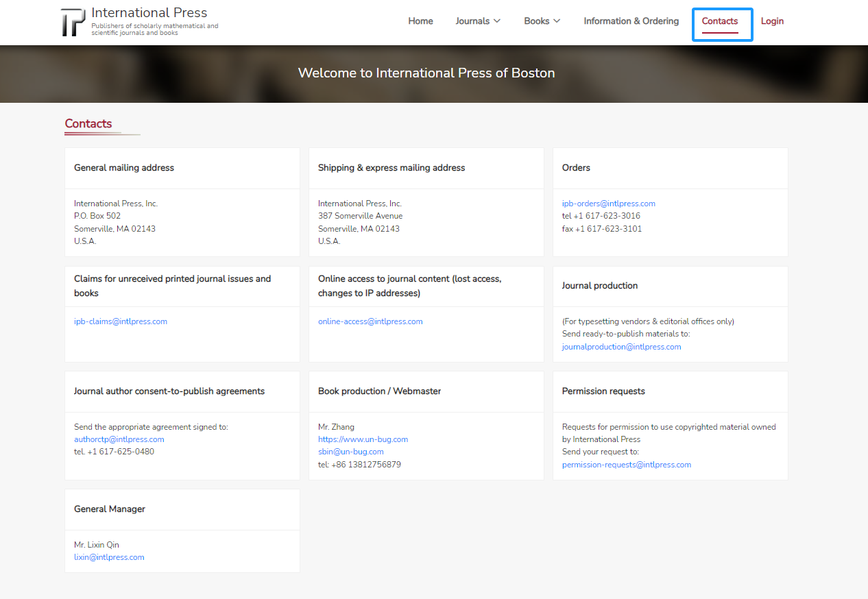Screen dimensions: 868x599
Task: Click the Contacts page title
Action: (x=88, y=124)
